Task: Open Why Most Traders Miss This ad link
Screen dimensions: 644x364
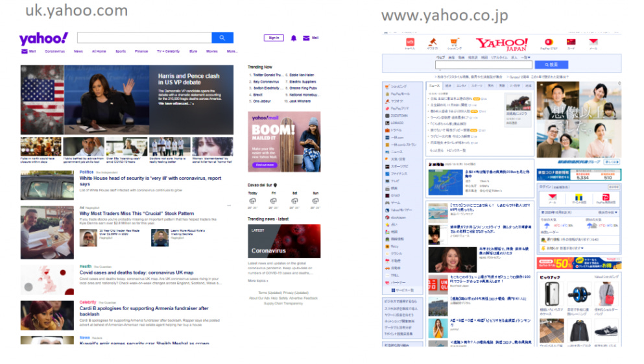Action: pyautogui.click(x=137, y=213)
